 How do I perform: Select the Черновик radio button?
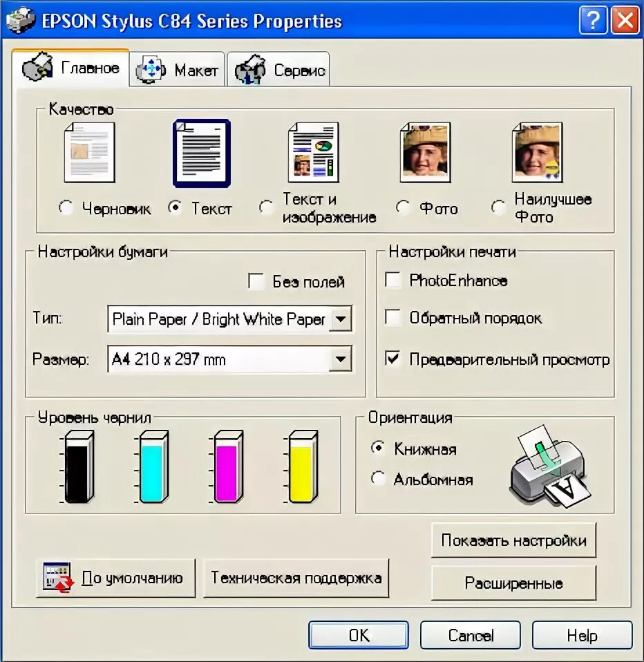pyautogui.click(x=66, y=207)
